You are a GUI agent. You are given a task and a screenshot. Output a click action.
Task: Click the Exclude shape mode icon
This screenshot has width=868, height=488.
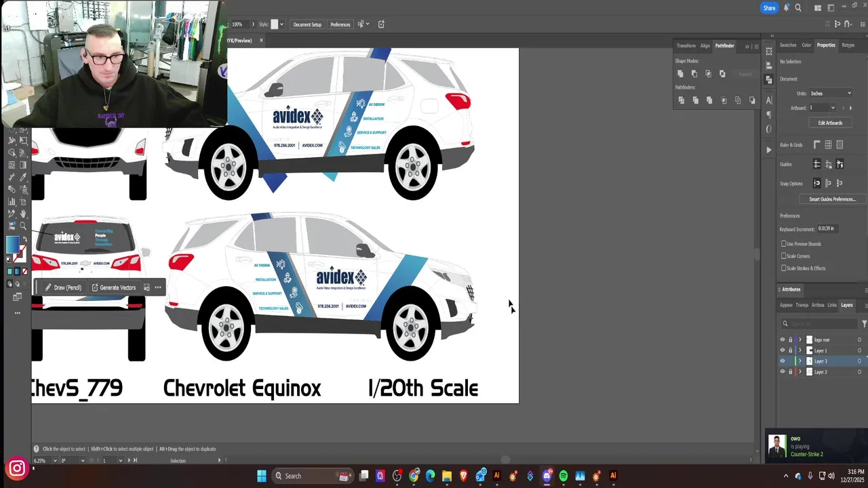722,74
